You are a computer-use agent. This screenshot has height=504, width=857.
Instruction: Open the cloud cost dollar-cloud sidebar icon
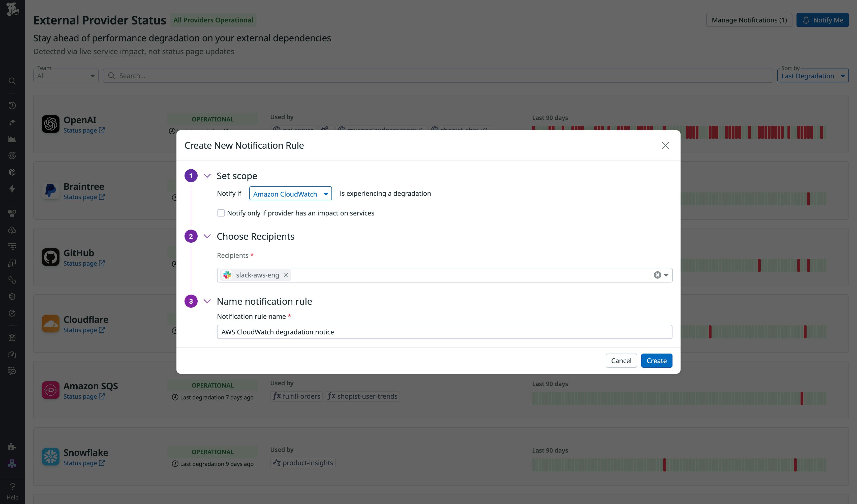pos(12,230)
